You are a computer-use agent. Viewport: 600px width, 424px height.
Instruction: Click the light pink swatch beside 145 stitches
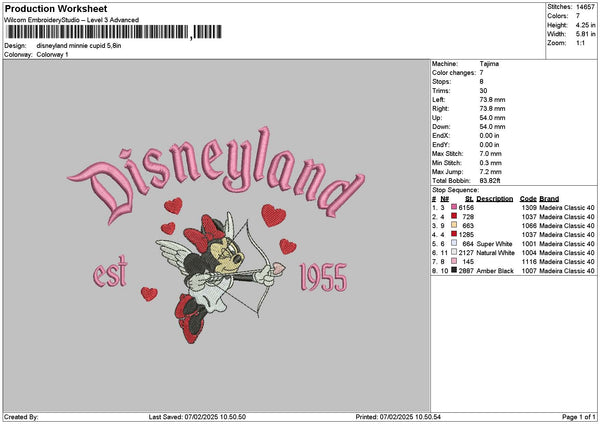(454, 261)
